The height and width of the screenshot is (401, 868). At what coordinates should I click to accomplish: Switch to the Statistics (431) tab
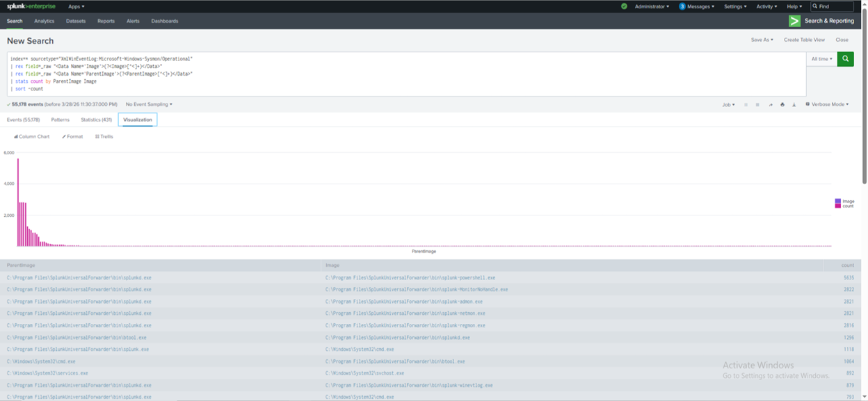[x=96, y=120]
